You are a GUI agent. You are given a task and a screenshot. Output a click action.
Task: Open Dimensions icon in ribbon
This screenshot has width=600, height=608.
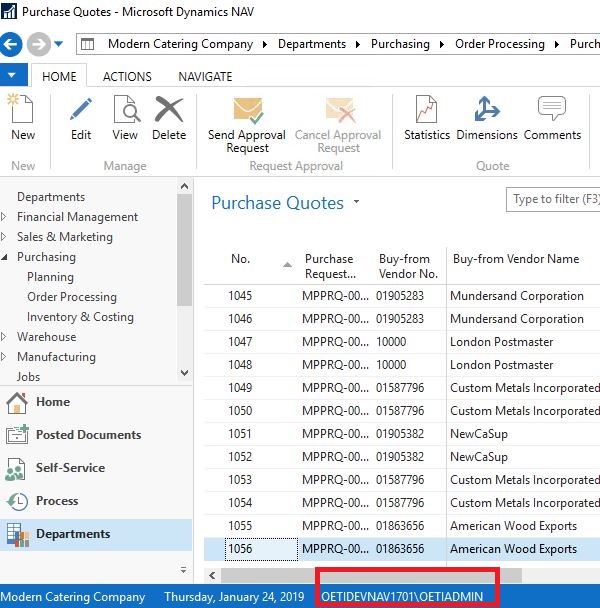(486, 109)
